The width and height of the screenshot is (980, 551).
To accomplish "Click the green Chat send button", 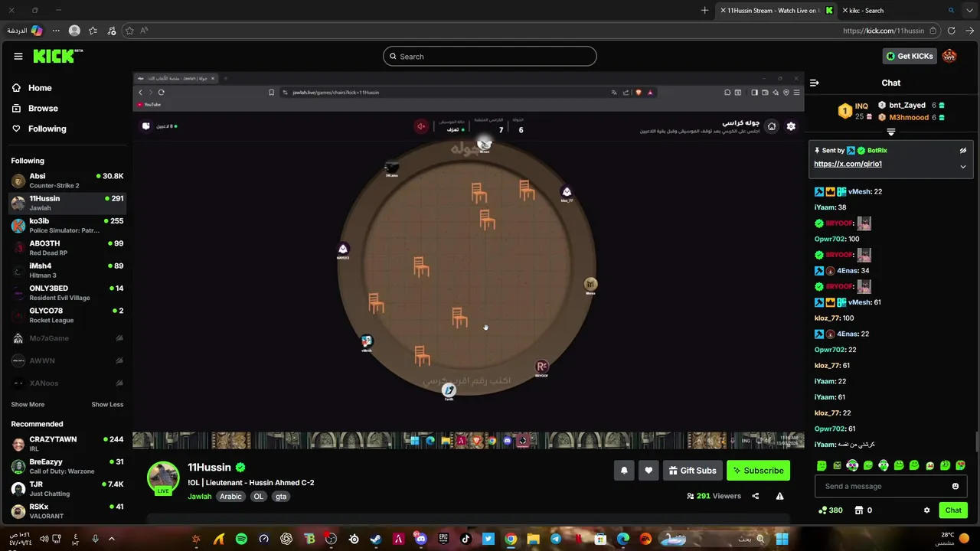I will tap(953, 510).
